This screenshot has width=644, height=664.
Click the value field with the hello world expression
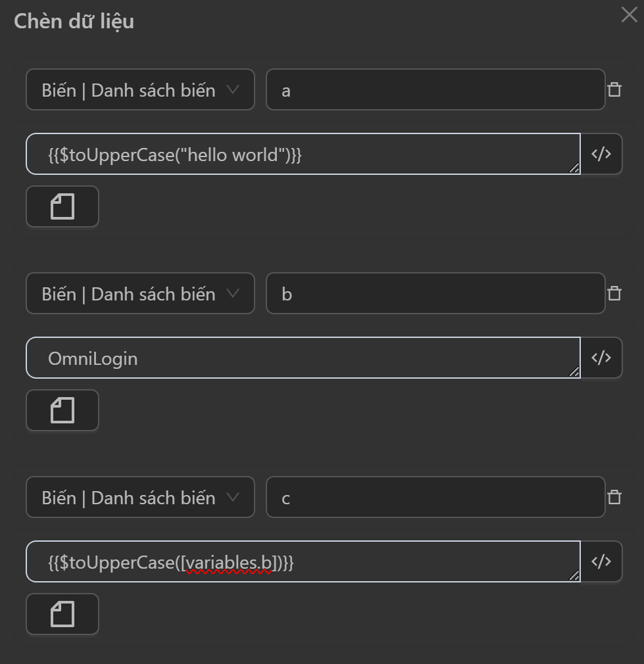[x=303, y=154]
